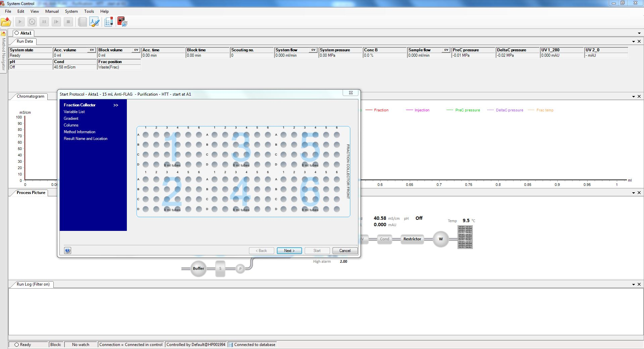Open the Help menu
The height and width of the screenshot is (349, 644).
click(x=104, y=11)
